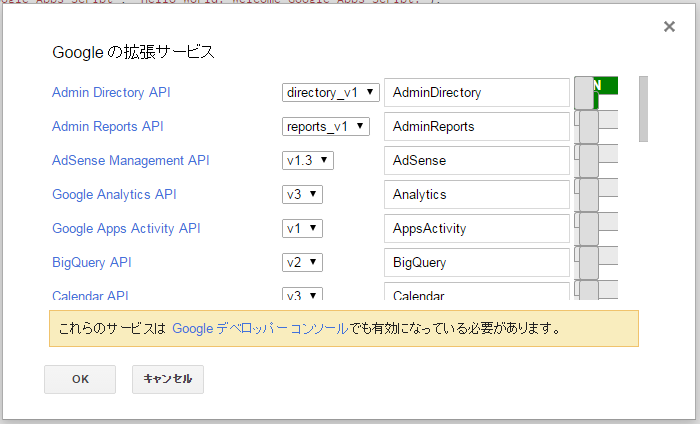
Task: Open the Google デベロッパー コンソール link
Action: click(260, 328)
